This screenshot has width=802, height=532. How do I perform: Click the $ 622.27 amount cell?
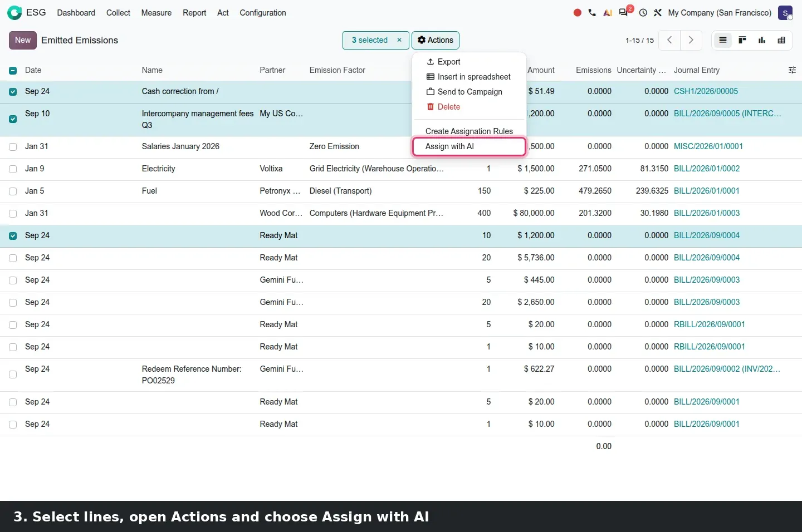click(x=539, y=369)
